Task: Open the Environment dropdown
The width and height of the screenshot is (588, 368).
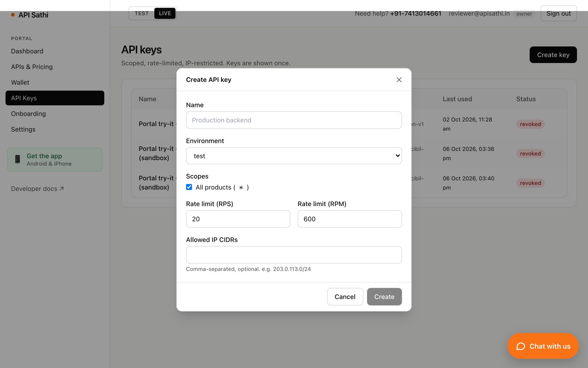Action: pyautogui.click(x=294, y=156)
